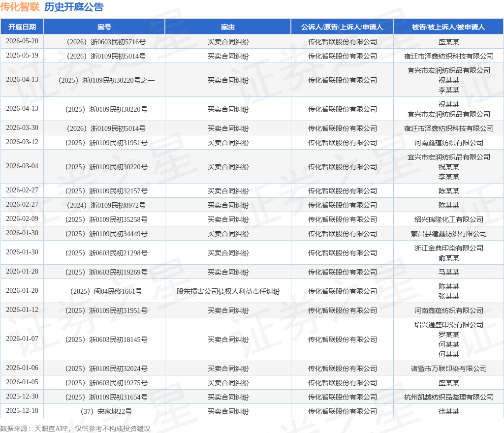Click the 案由 column header
Image resolution: width=504 pixels, height=433 pixels.
[227, 27]
